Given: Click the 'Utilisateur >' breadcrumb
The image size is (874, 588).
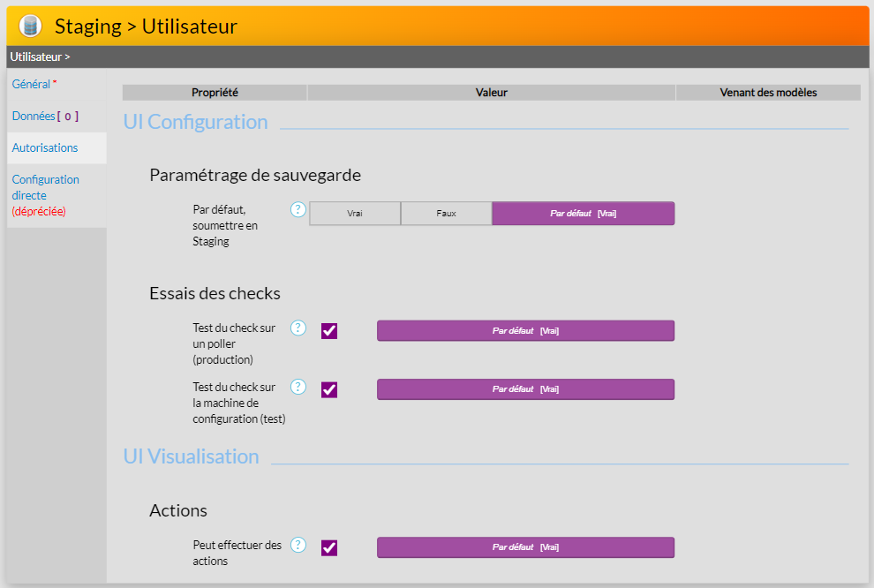Looking at the screenshot, I should (x=40, y=57).
